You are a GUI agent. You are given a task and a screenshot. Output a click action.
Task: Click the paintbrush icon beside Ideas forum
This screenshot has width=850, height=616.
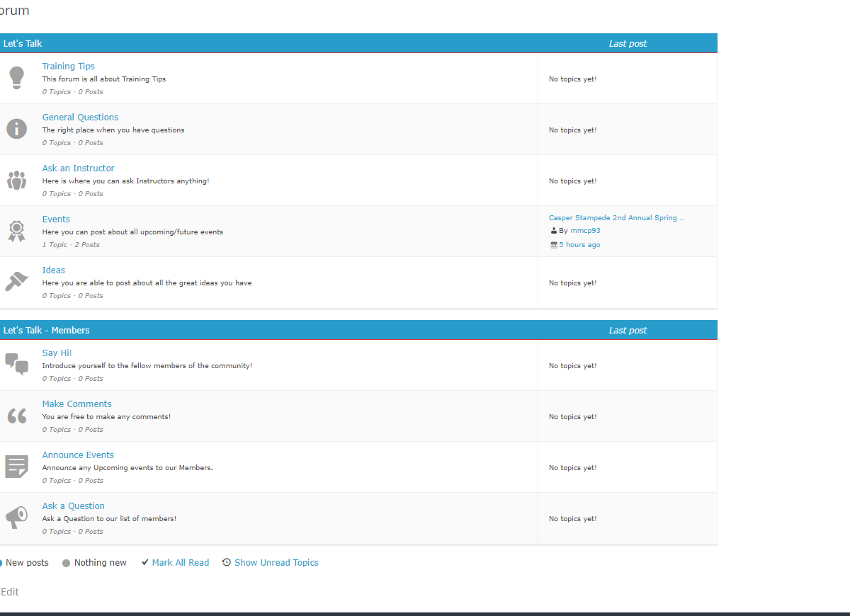(16, 281)
